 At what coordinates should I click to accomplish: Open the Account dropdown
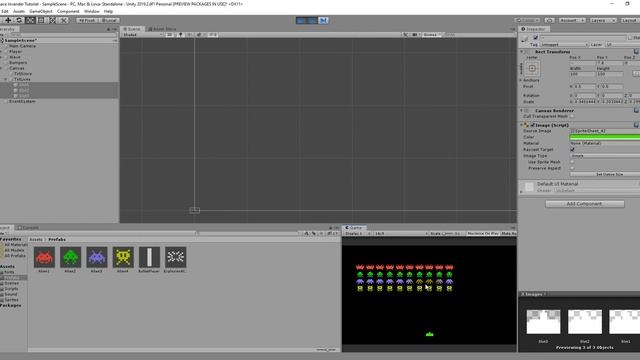coord(571,20)
